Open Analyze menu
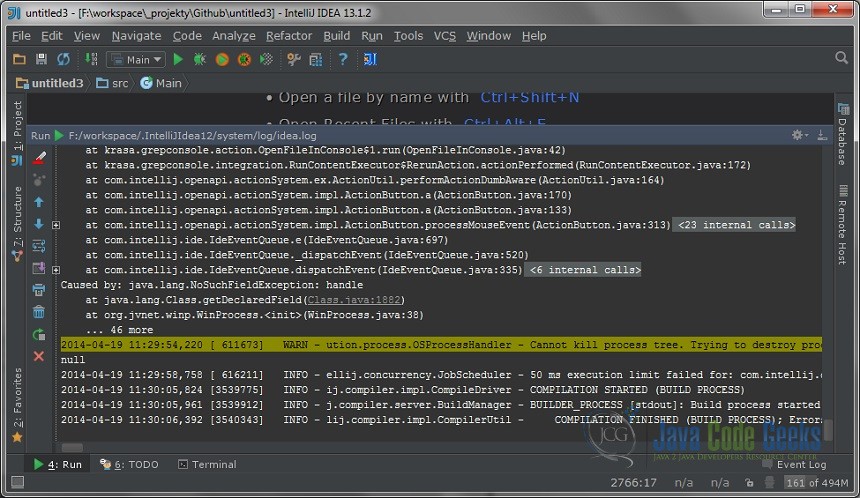Viewport: 860px width, 498px height. click(x=234, y=36)
